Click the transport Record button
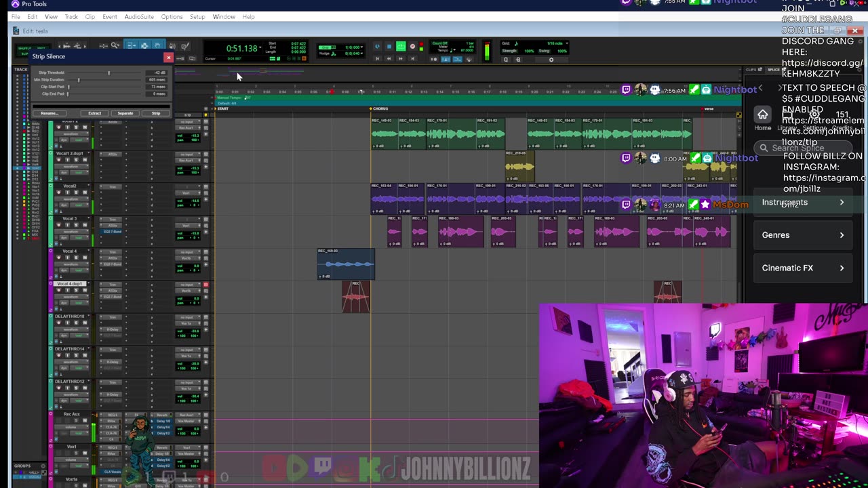 (412, 47)
